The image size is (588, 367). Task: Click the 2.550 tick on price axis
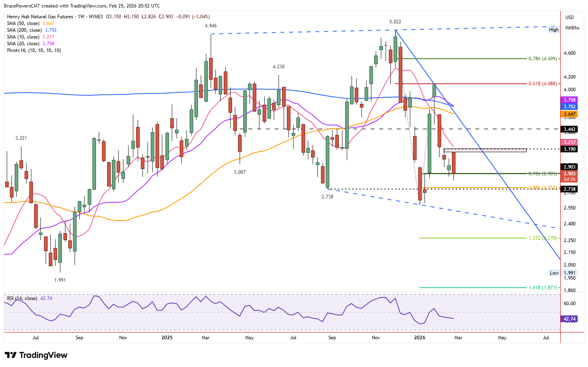[569, 208]
